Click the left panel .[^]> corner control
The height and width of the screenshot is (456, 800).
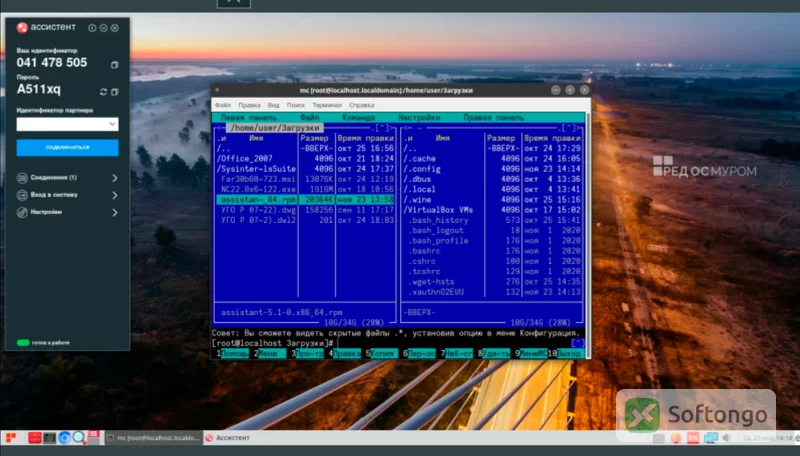[384, 128]
